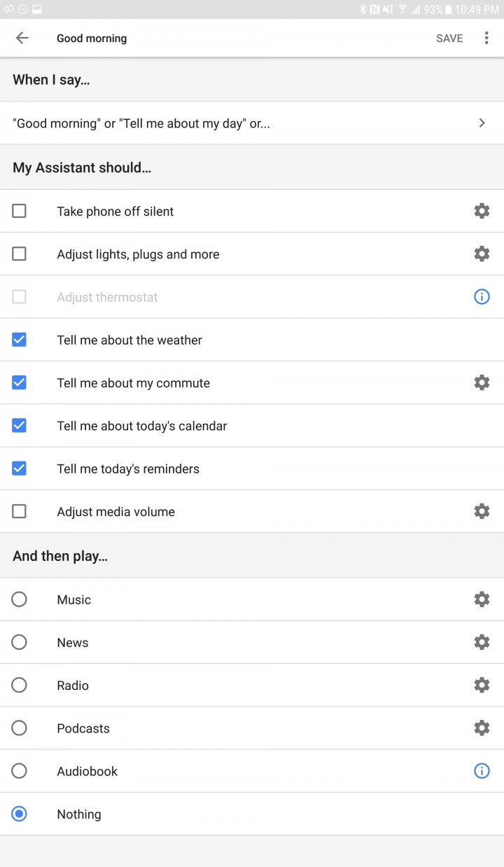Tap SAVE in the top bar
504x867 pixels.
coord(449,39)
